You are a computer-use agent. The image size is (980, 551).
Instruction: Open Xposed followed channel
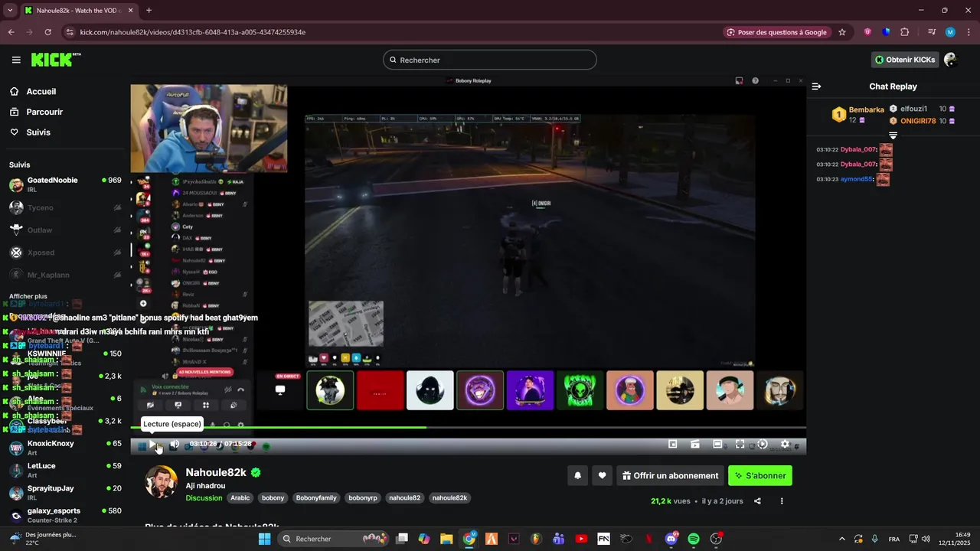pos(65,253)
